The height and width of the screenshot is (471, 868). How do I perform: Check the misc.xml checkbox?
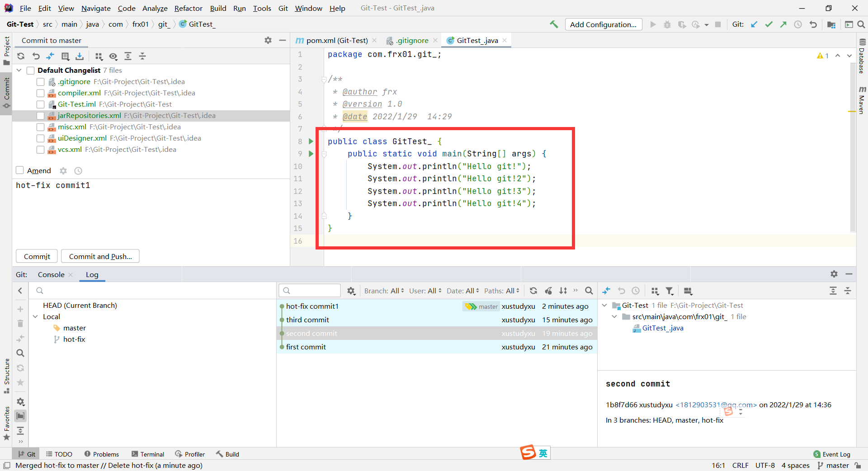40,127
